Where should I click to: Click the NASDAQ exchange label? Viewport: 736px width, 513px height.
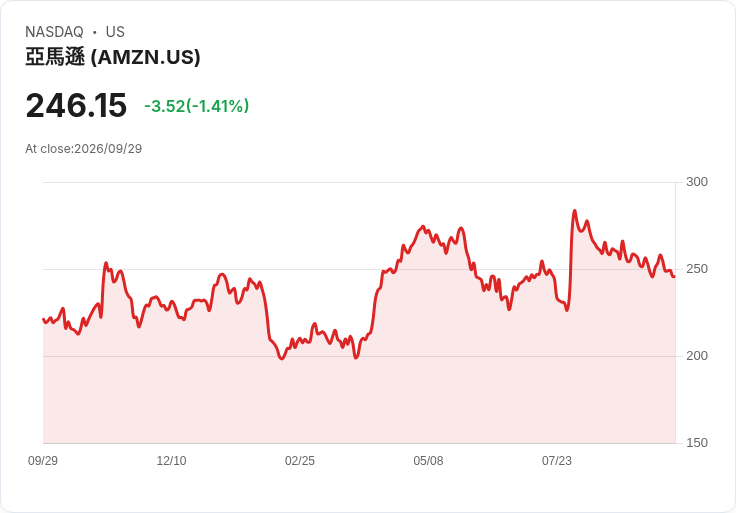coord(54,32)
